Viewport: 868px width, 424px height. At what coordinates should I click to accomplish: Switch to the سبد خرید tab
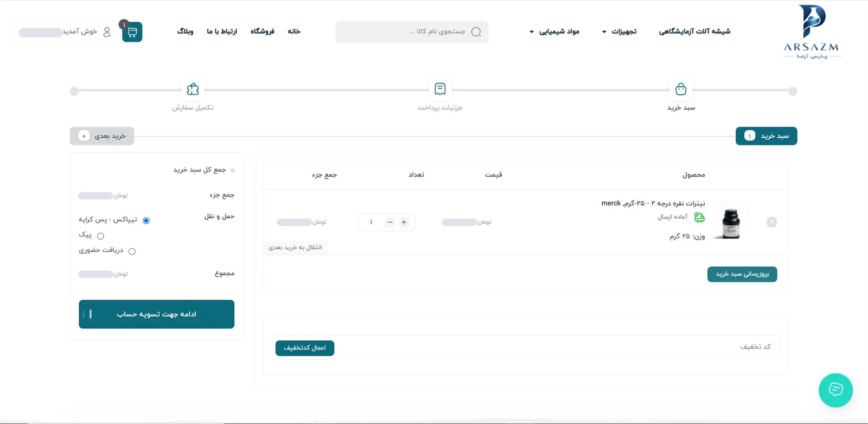point(766,136)
